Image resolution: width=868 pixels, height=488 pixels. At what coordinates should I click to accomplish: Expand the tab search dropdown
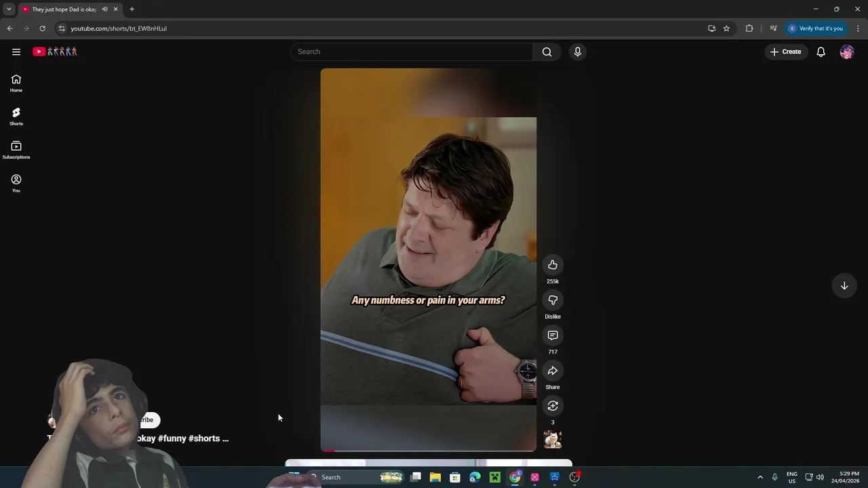[9, 9]
